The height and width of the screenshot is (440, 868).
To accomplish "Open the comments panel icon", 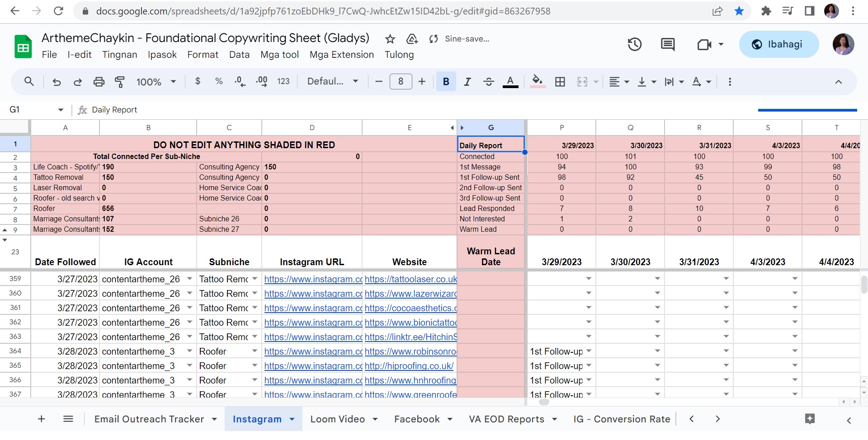I will (x=667, y=44).
